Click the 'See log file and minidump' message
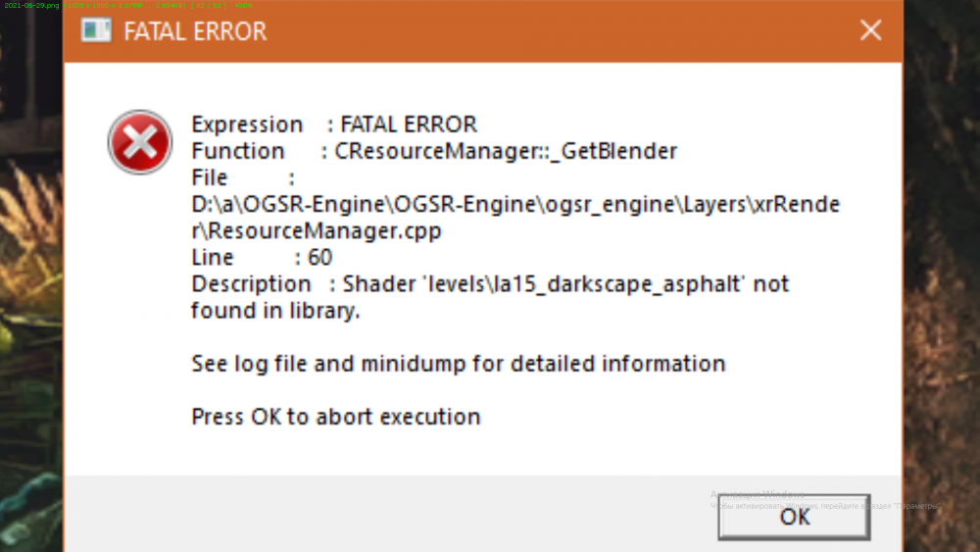 tap(458, 364)
